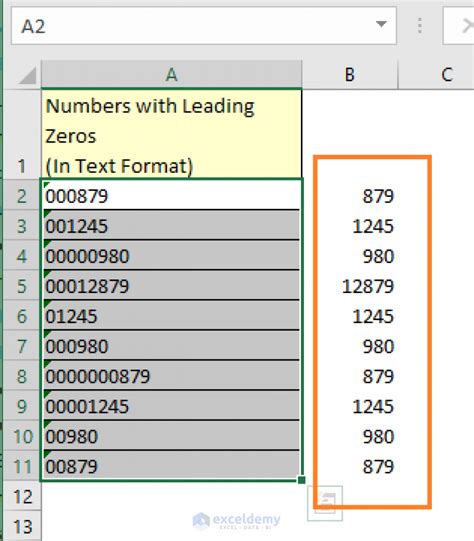Image resolution: width=474 pixels, height=541 pixels.
Task: Click cell B10 with value 980
Action: pos(350,435)
